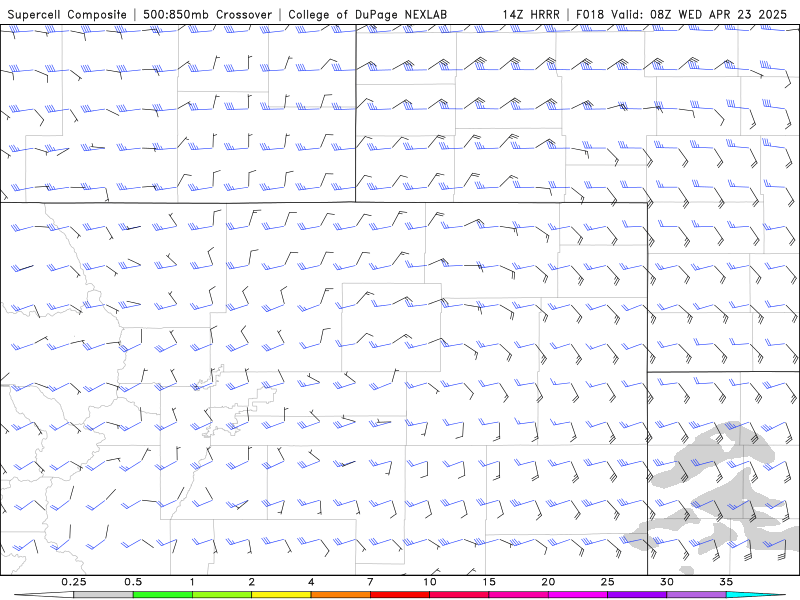This screenshot has width=800, height=600.
Task: Click the "15" legend scale value
Action: [489, 582]
